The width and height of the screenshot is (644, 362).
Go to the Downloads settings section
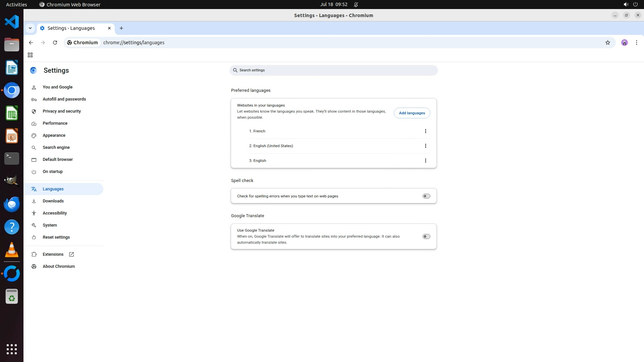[x=53, y=201]
